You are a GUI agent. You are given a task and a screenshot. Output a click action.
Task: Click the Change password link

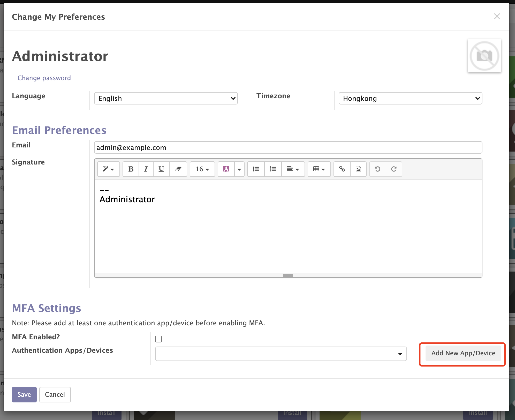point(44,78)
